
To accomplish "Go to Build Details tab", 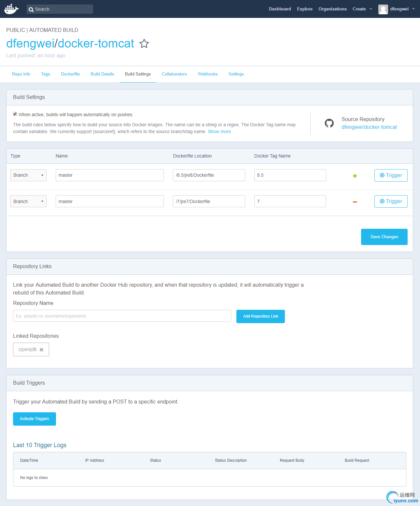I will 102,74.
